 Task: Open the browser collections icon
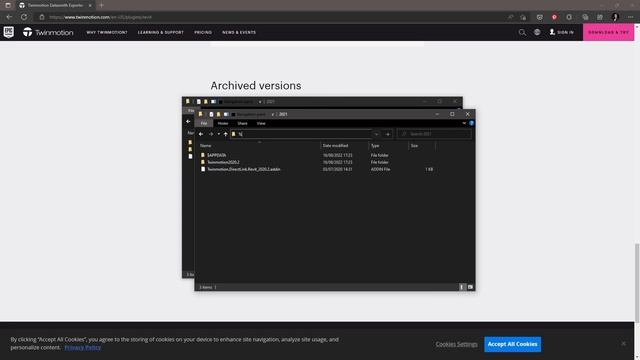pos(585,17)
